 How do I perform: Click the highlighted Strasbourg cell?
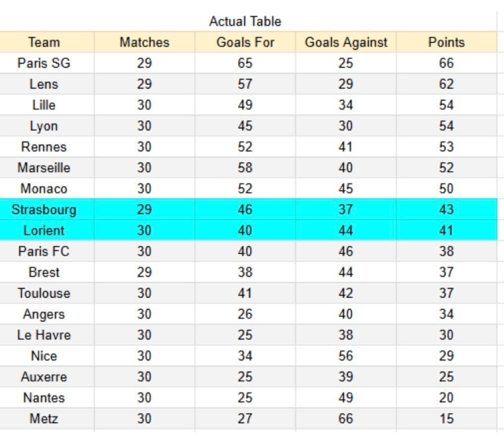click(44, 210)
